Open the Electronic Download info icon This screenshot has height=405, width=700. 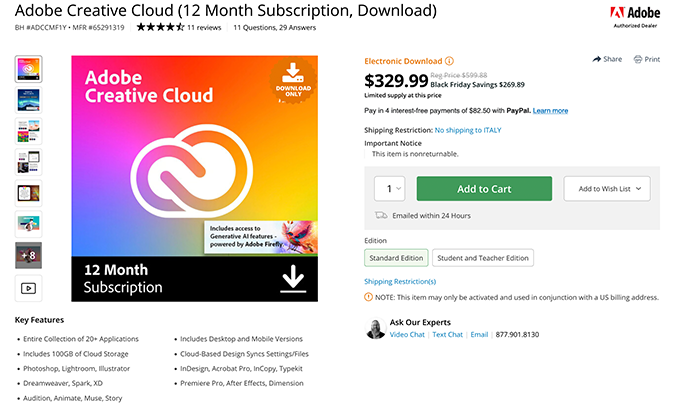point(450,61)
